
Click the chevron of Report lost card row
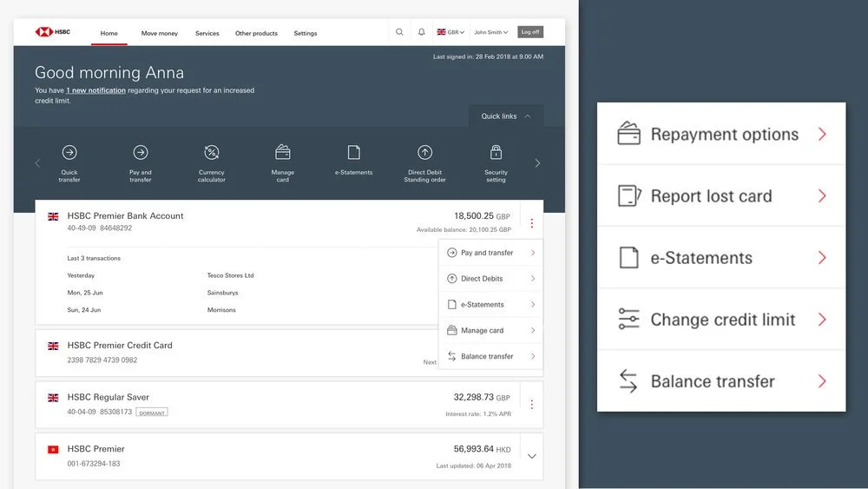point(822,195)
